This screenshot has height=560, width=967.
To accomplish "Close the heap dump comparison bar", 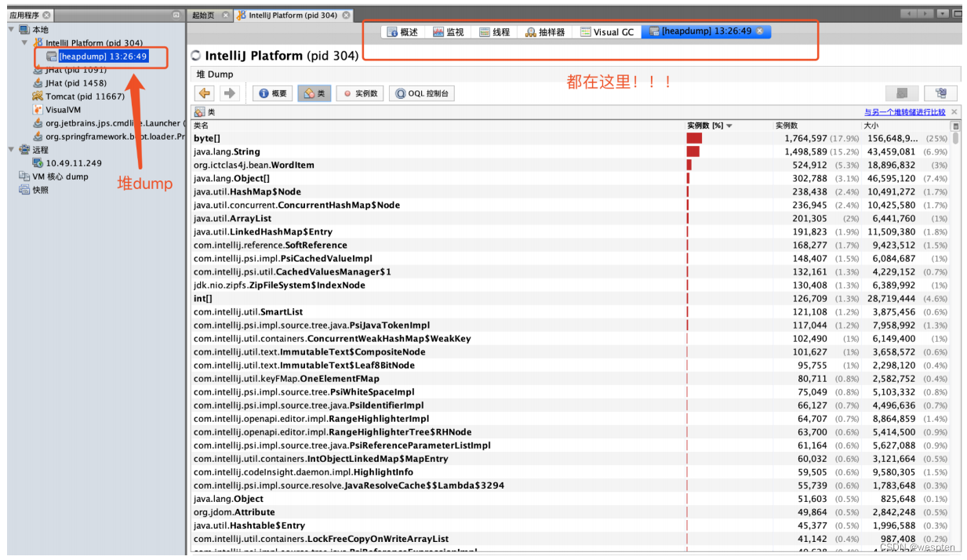I will (x=954, y=112).
